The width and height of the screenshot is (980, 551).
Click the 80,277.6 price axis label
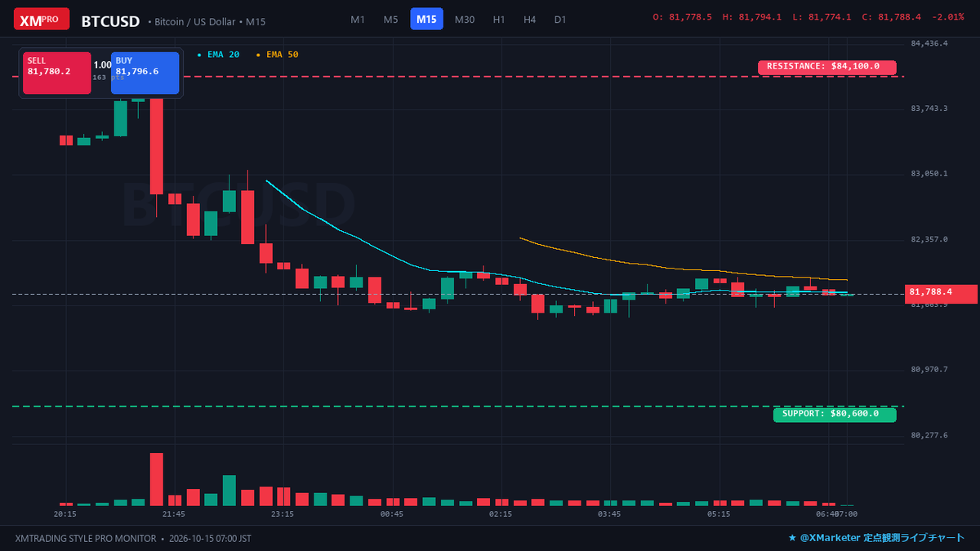[929, 435]
